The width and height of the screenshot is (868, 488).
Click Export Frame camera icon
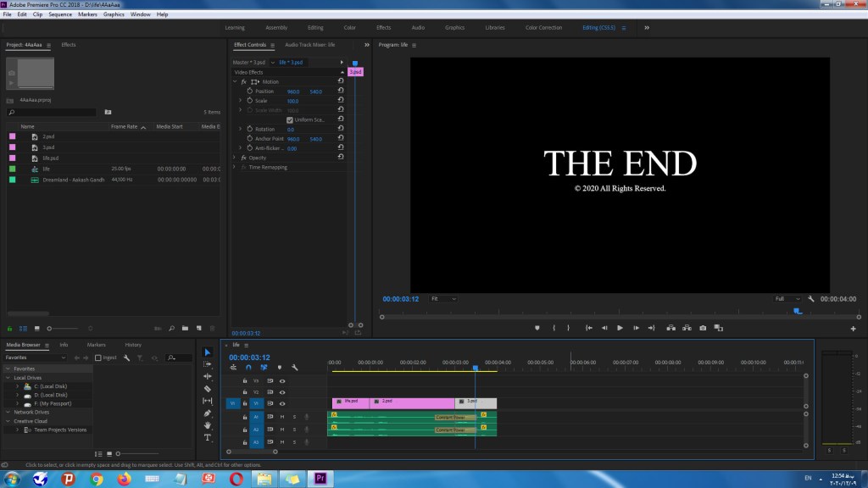coord(703,328)
